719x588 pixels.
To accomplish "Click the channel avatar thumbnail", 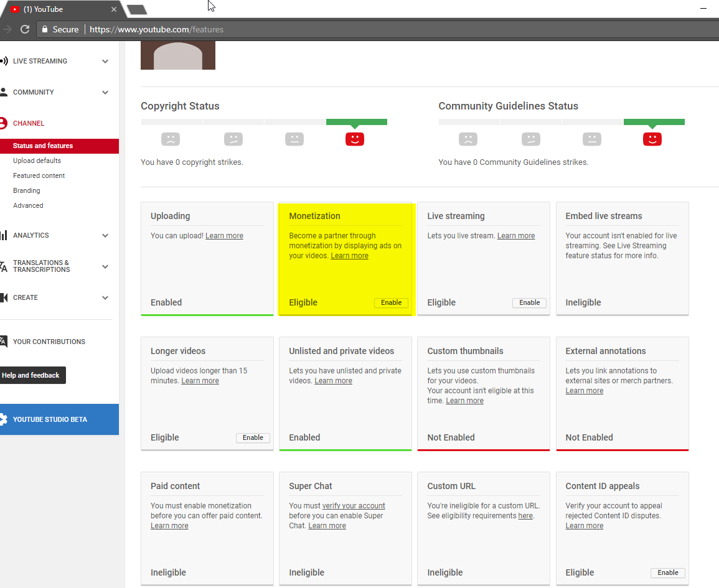I will [178, 55].
